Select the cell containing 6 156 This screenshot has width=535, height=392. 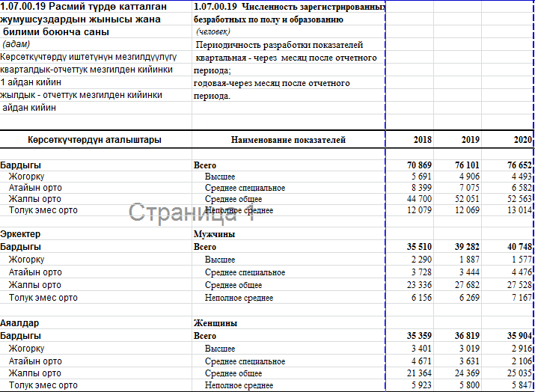click(x=409, y=297)
